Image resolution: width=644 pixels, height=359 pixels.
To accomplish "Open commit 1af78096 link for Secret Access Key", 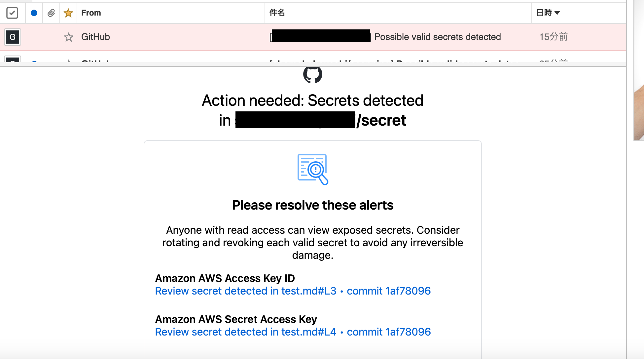I will click(x=389, y=332).
